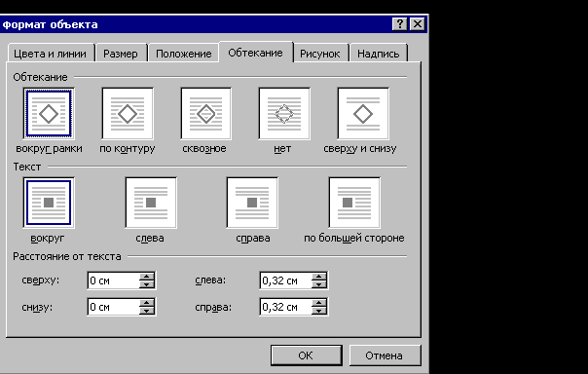
Task: Switch to the «Надпись» tab
Action: click(378, 54)
